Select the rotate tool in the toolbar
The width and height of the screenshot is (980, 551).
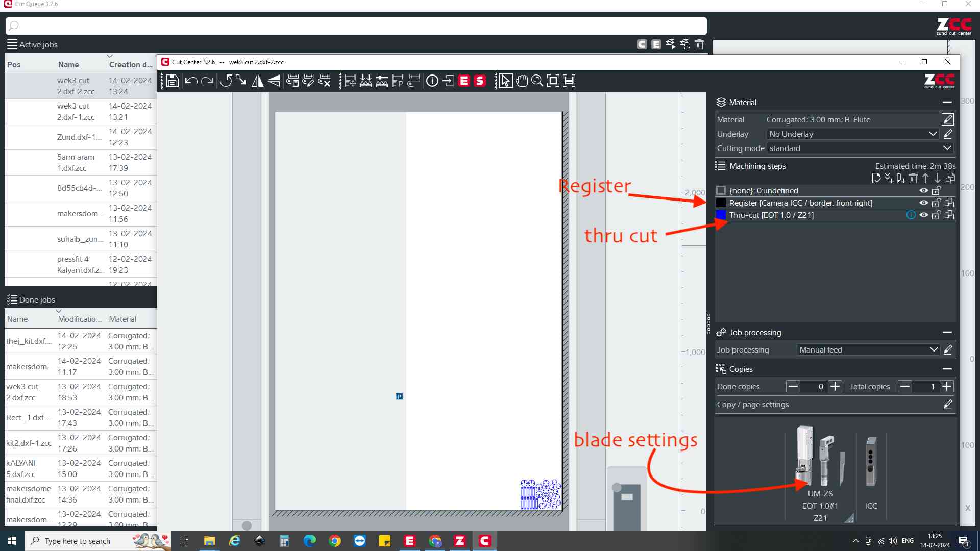coord(226,81)
